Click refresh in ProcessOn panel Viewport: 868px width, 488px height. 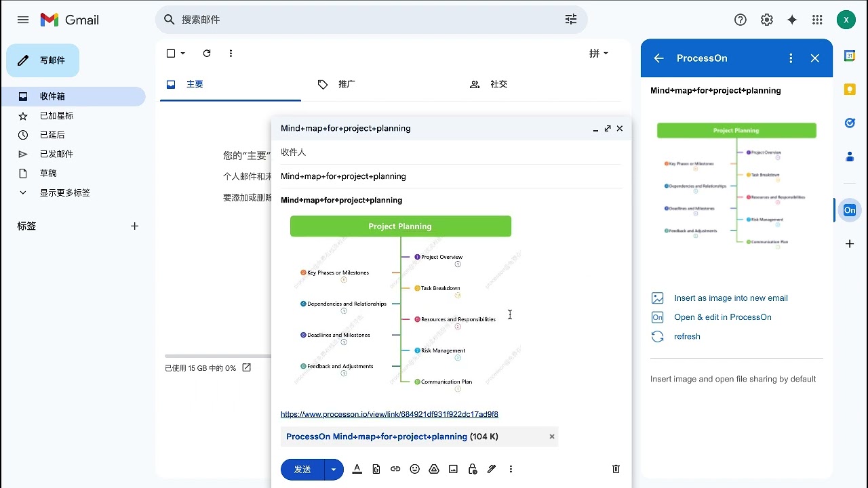pyautogui.click(x=687, y=336)
